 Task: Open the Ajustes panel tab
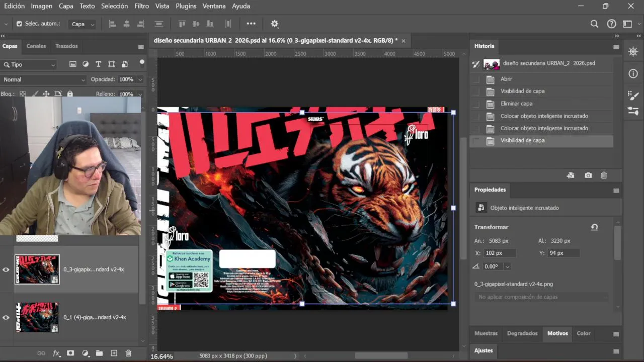pyautogui.click(x=484, y=350)
